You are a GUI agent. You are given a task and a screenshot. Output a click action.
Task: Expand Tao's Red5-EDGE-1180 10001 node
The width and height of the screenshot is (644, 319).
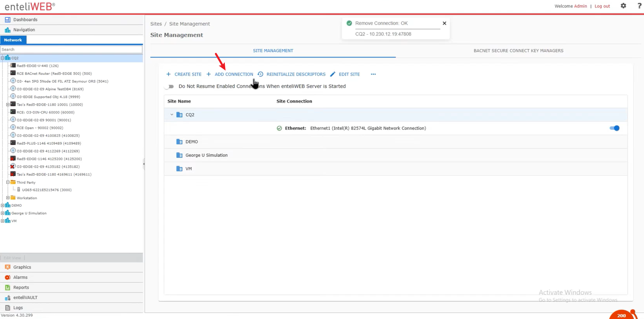pyautogui.click(x=8, y=105)
